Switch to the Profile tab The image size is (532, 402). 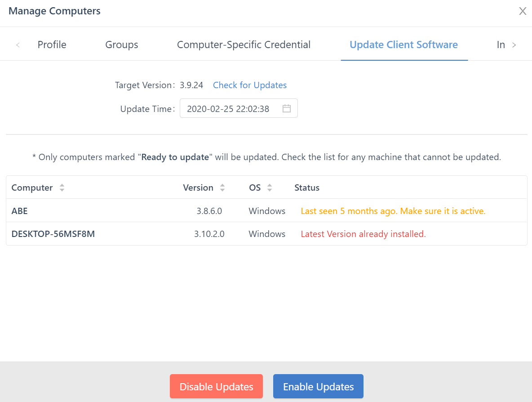click(52, 45)
